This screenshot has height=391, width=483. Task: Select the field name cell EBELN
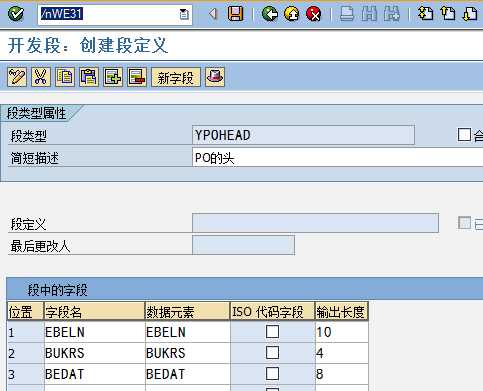tap(94, 332)
